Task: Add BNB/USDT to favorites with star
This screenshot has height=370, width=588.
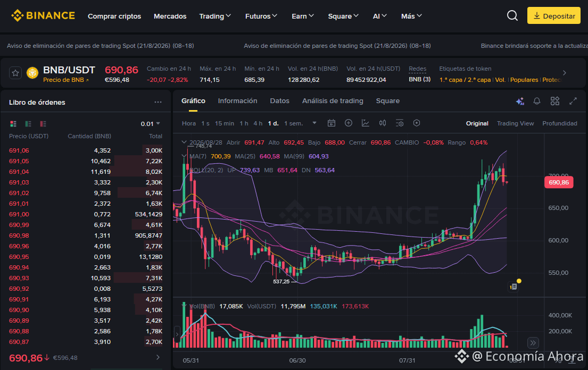Action: click(15, 73)
